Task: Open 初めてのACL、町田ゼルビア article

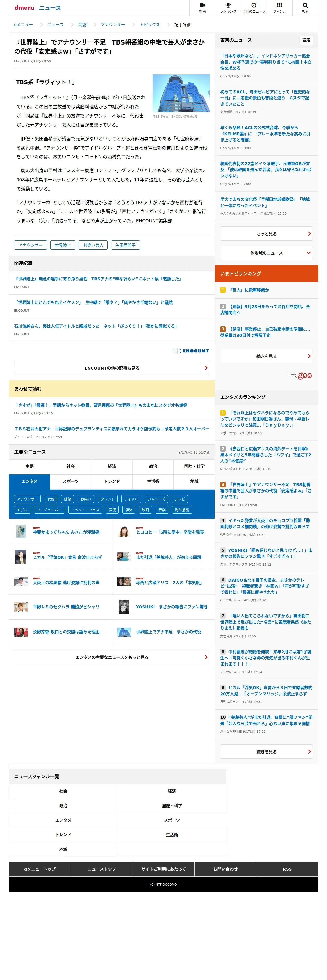Action: (x=265, y=98)
